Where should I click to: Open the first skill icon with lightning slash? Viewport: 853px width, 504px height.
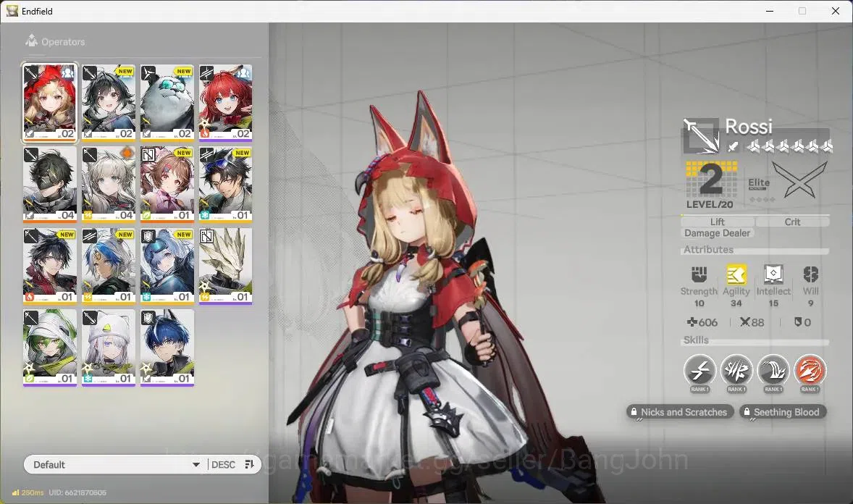click(699, 371)
